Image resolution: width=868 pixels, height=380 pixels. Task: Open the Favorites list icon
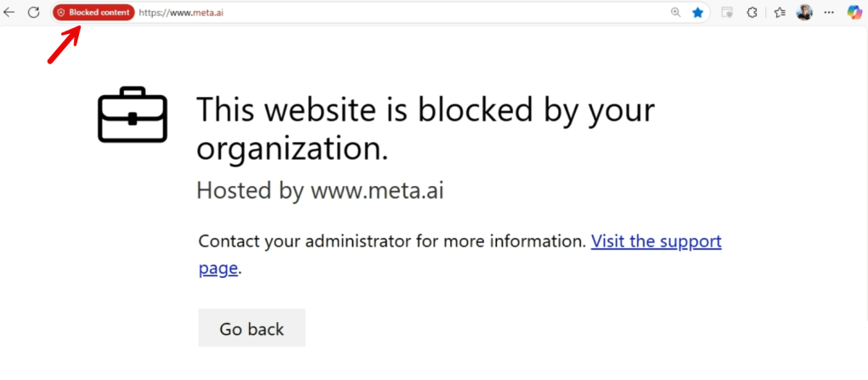780,13
